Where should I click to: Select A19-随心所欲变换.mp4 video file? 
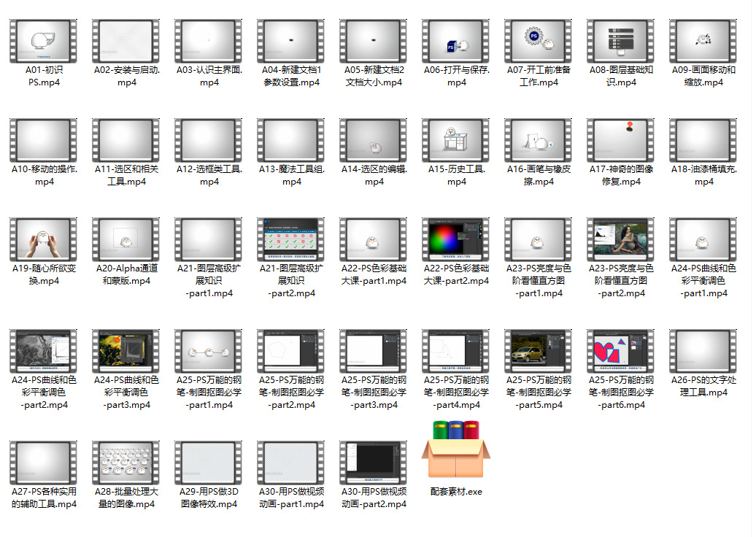tap(44, 240)
